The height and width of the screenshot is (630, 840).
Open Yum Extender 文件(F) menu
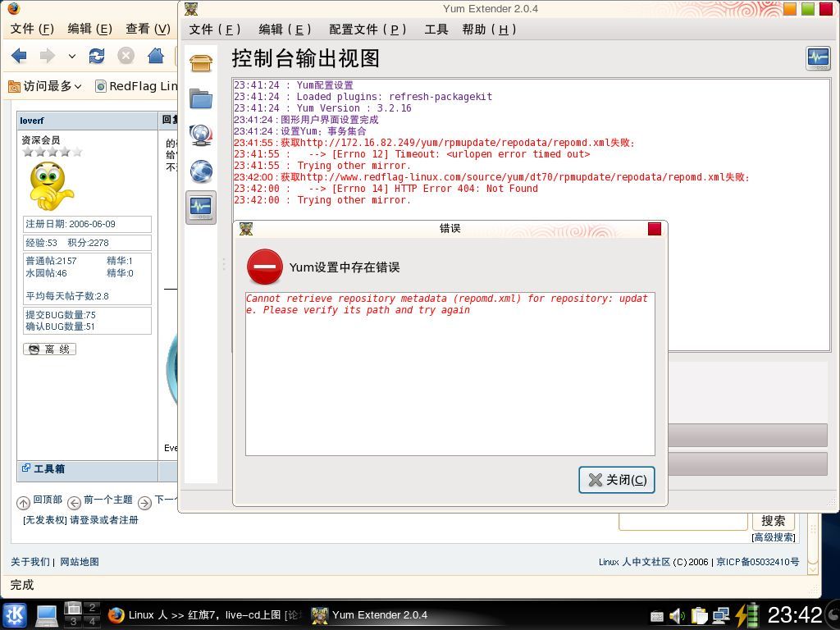tap(215, 30)
